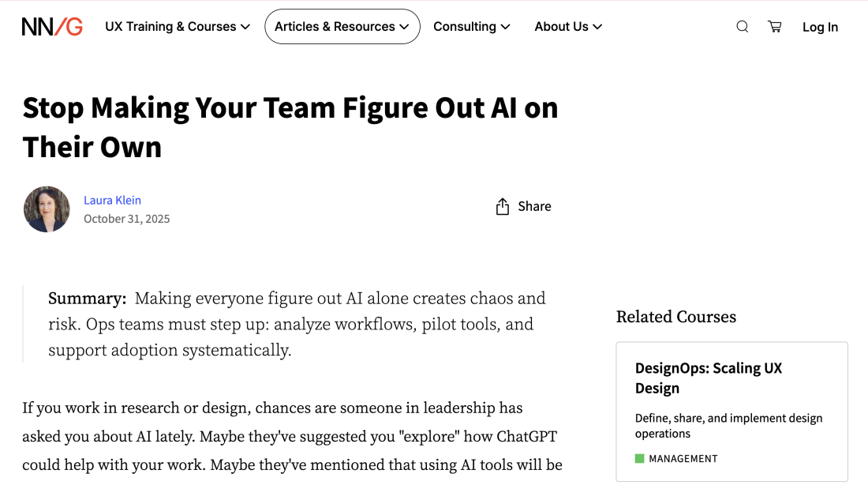Open Laura Klein's author page
868x485 pixels.
click(112, 200)
